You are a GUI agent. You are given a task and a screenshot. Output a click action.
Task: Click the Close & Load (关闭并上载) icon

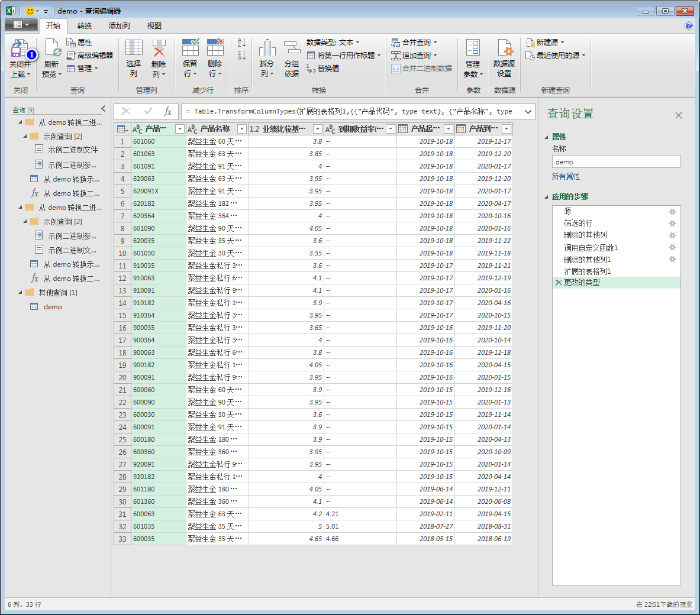[x=20, y=49]
